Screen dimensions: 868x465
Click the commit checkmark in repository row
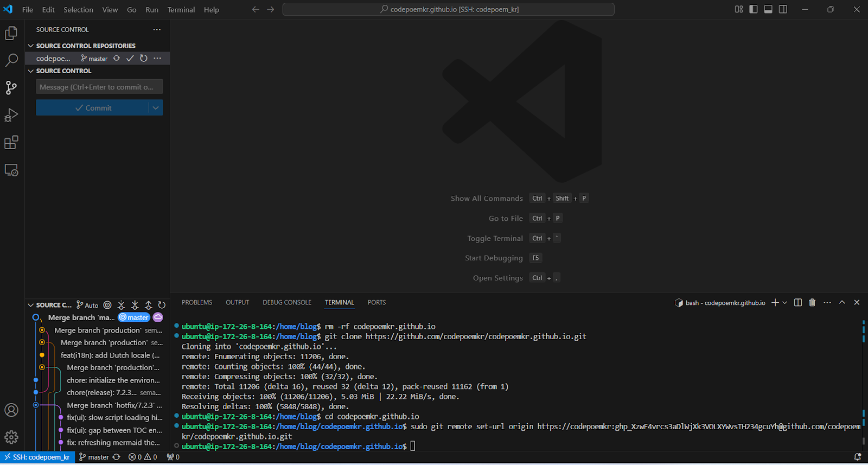[x=130, y=58]
